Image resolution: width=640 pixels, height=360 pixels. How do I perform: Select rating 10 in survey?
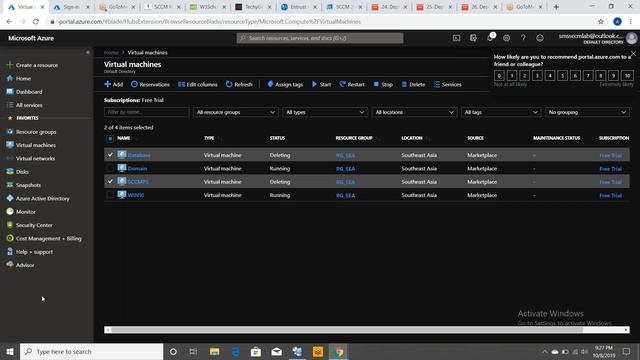pyautogui.click(x=627, y=75)
